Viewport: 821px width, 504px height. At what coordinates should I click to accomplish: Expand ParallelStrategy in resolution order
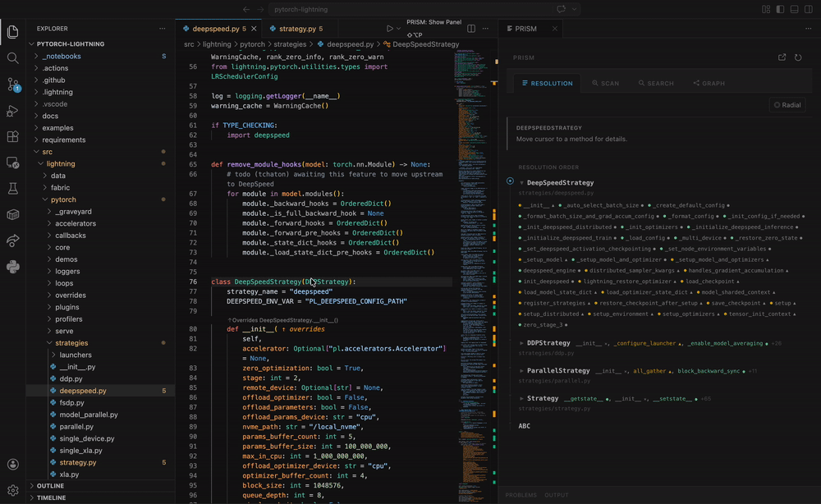(521, 371)
